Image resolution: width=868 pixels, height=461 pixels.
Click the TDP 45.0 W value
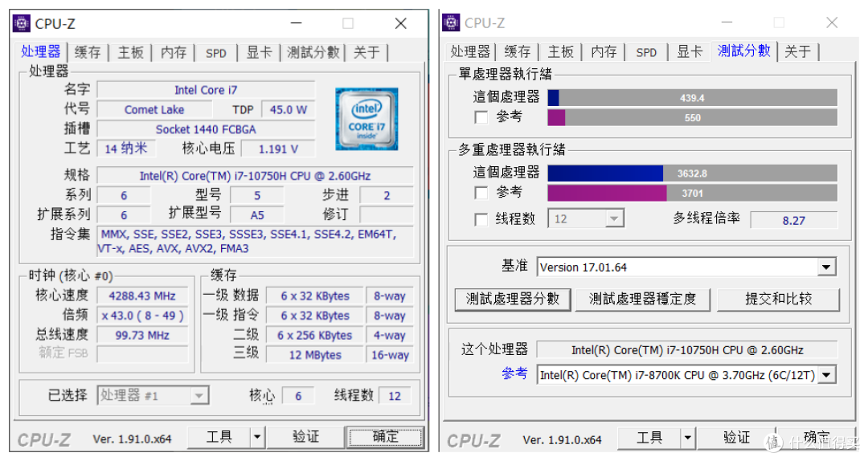(288, 109)
